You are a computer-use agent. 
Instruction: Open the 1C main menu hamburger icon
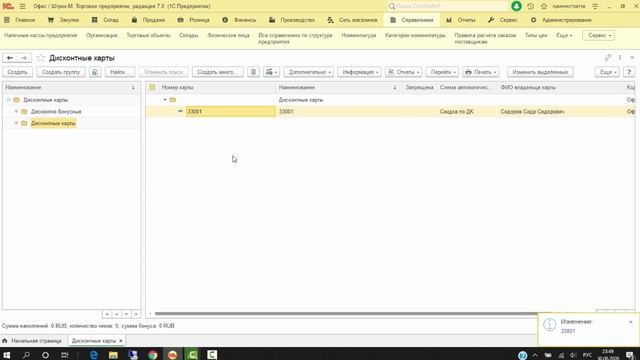pyautogui.click(x=22, y=7)
